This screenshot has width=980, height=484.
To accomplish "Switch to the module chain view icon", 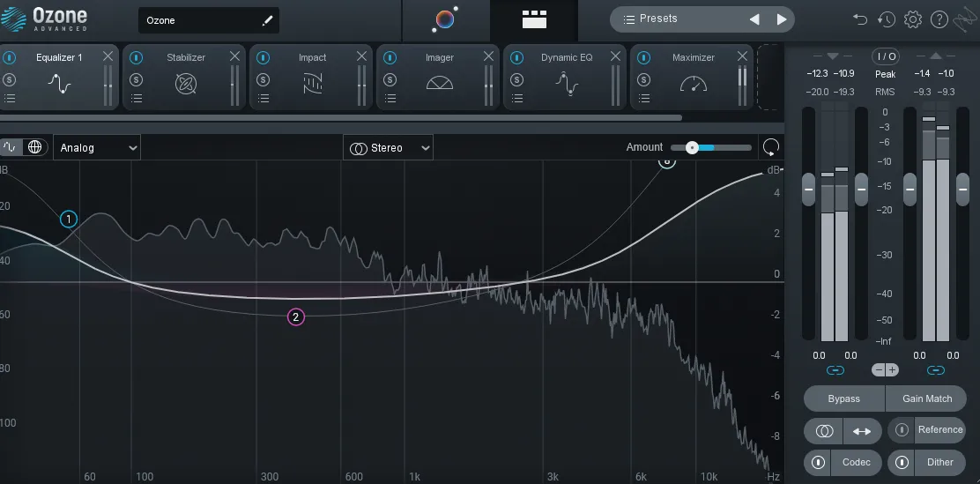I will coord(534,19).
